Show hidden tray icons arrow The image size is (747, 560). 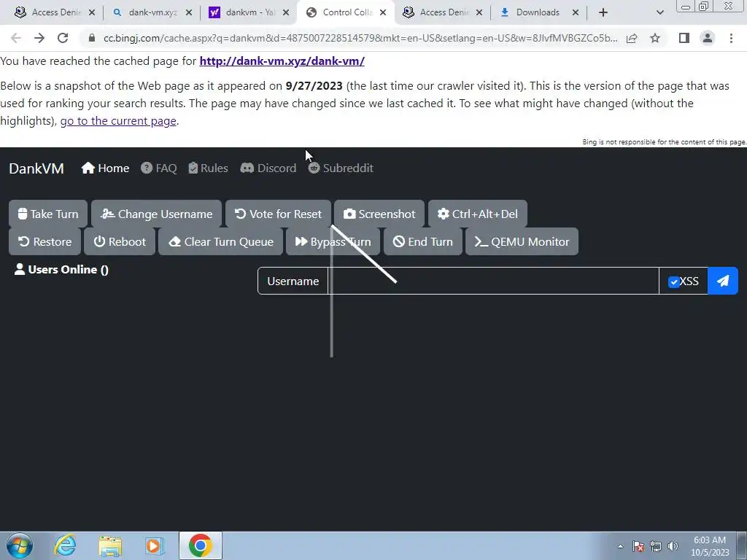[x=620, y=546]
